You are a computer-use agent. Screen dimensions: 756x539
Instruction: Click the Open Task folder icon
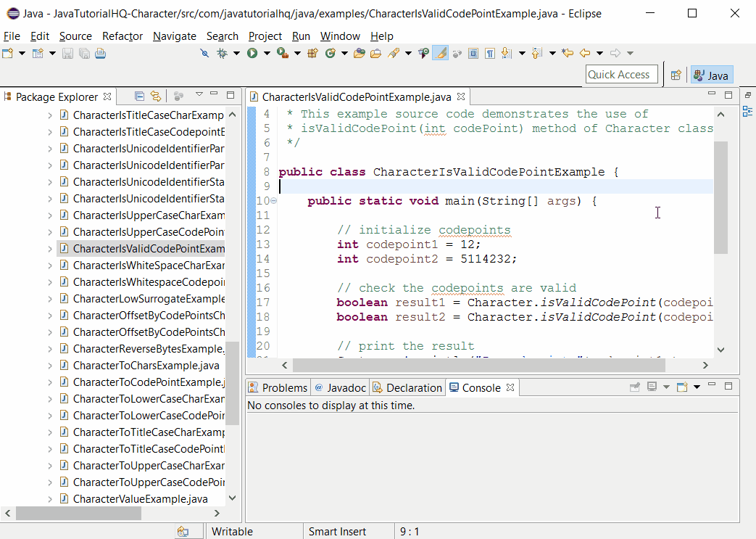[376, 53]
